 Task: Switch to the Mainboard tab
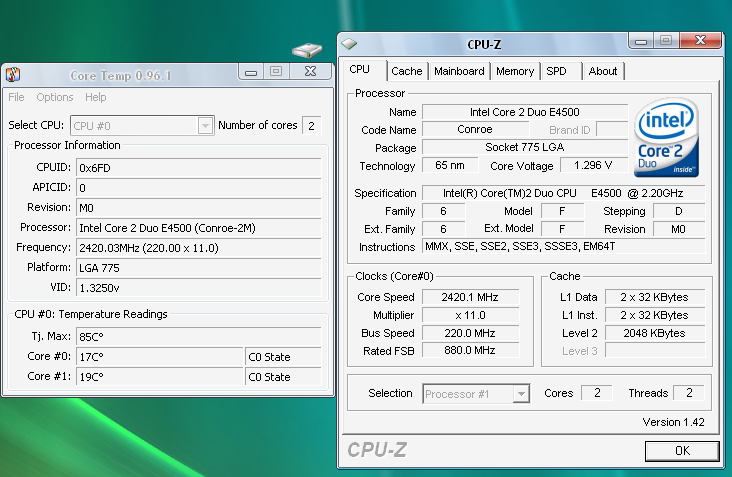pyautogui.click(x=459, y=71)
